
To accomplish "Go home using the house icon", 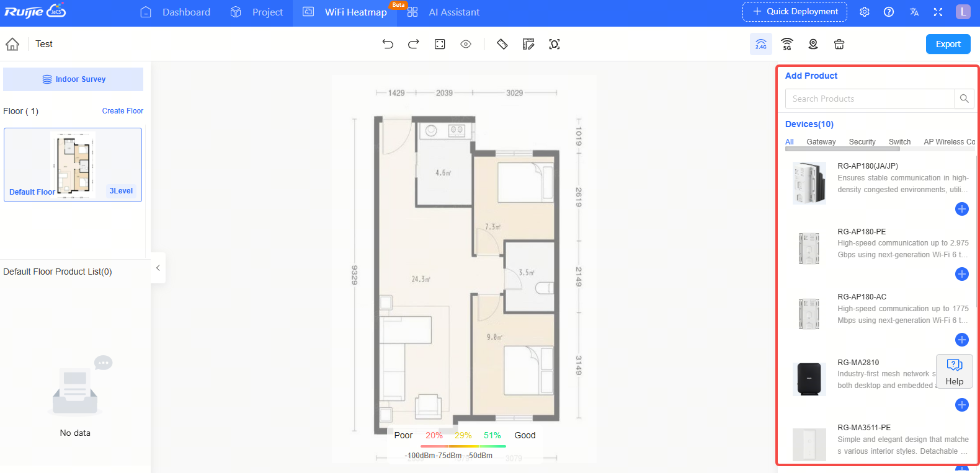I will point(12,44).
